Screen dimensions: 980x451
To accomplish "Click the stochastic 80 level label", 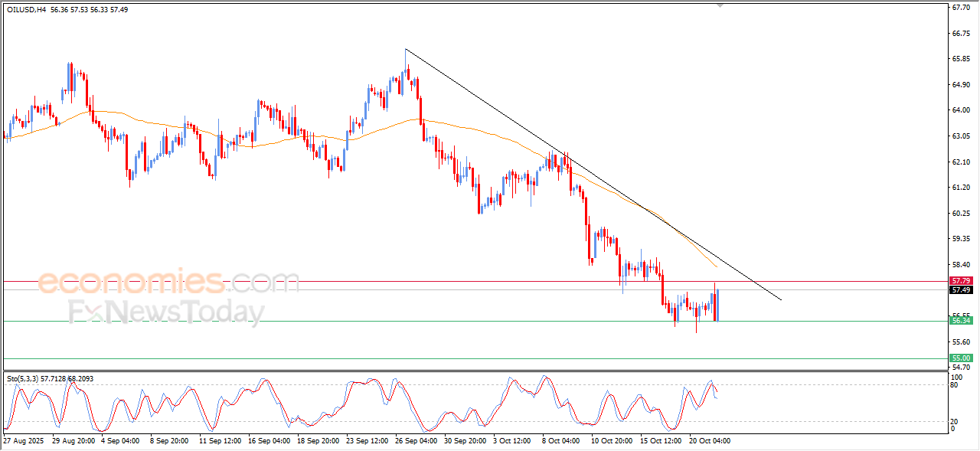I will click(x=954, y=385).
